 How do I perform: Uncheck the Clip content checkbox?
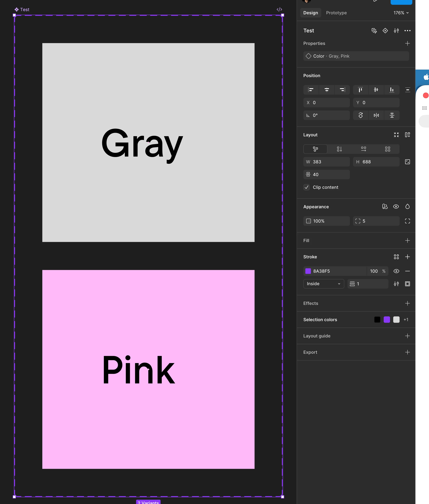(x=306, y=187)
